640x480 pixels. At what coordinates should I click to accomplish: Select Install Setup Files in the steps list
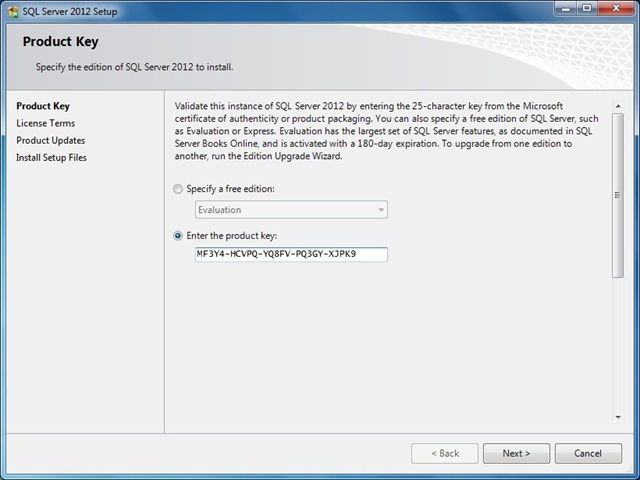[x=51, y=158]
